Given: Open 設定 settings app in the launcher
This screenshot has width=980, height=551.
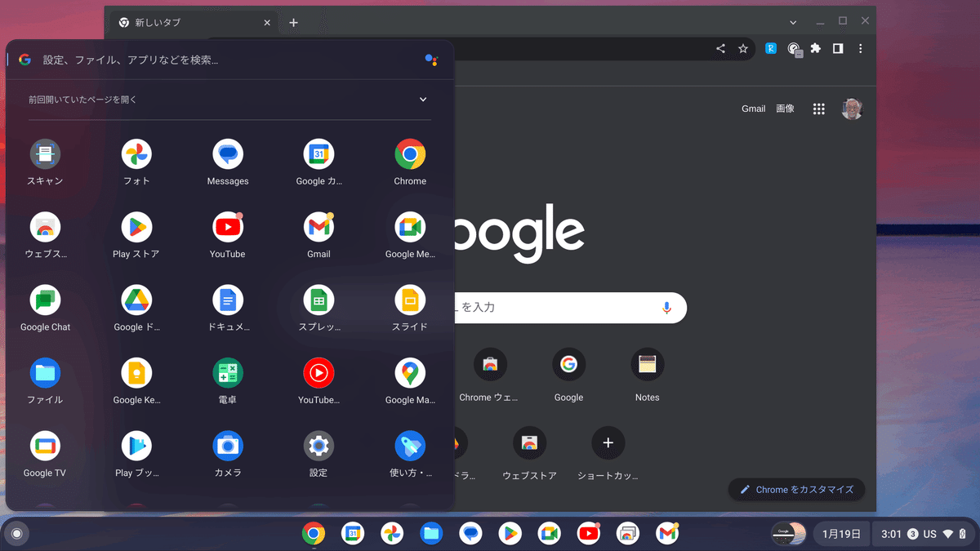Looking at the screenshot, I should click(x=318, y=447).
